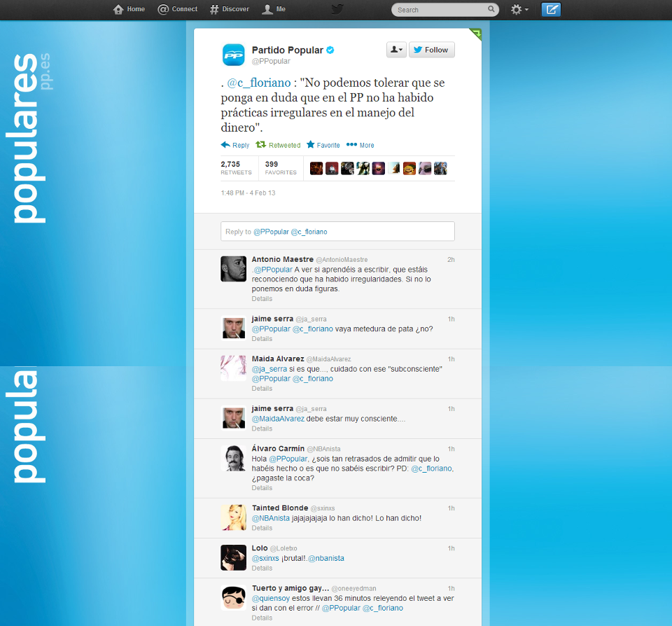Open the More options for the tweet

click(x=360, y=145)
